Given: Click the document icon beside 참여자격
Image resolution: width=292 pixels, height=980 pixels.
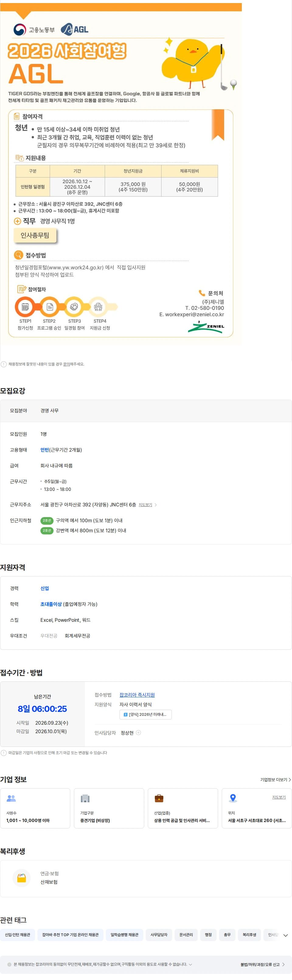Looking at the screenshot, I should coord(17,116).
